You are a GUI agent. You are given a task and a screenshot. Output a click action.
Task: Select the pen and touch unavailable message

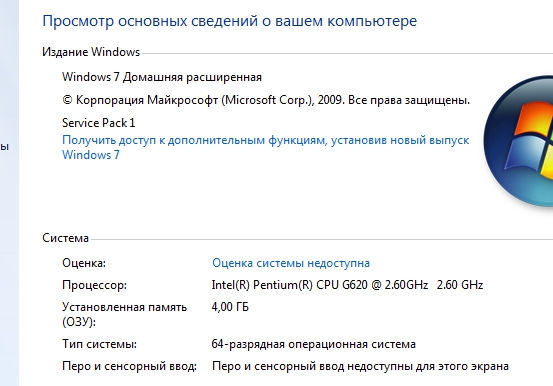coord(360,366)
